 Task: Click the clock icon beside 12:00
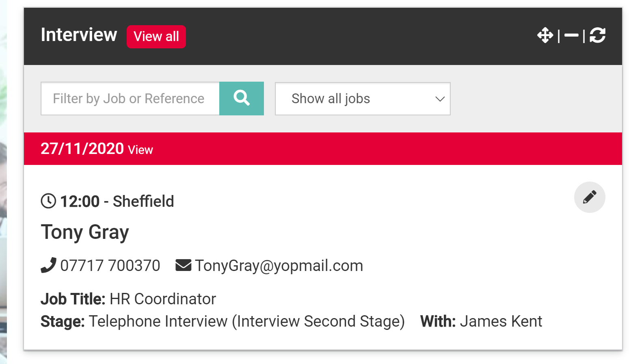pyautogui.click(x=48, y=201)
